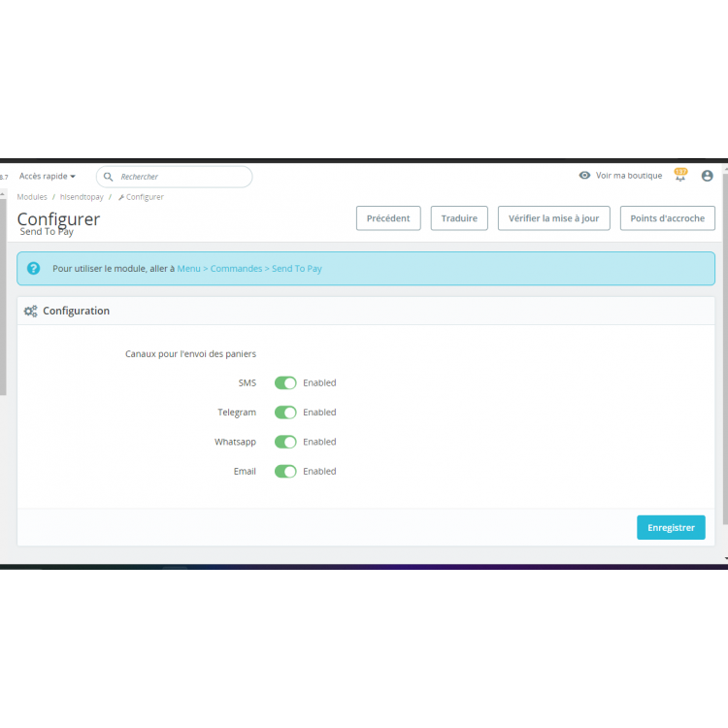
Task: Disable the SMS channel toggle
Action: [x=285, y=383]
